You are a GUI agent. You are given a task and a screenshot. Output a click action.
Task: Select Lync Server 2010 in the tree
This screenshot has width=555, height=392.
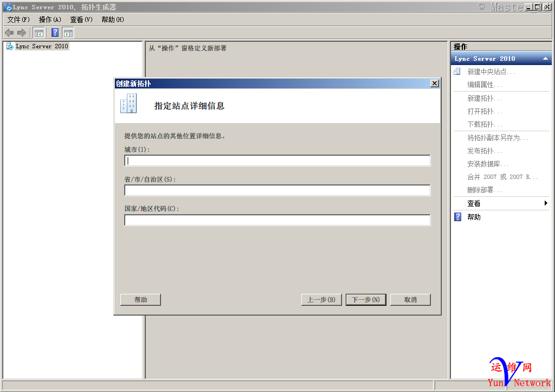click(x=42, y=47)
